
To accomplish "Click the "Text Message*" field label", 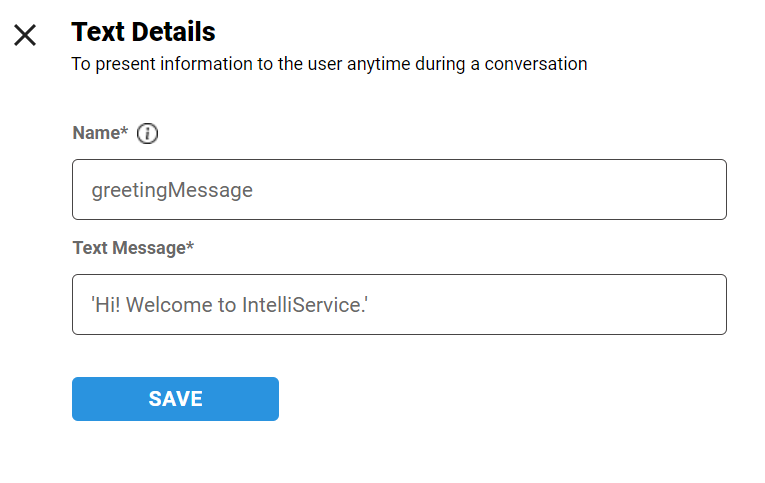I will 133,248.
